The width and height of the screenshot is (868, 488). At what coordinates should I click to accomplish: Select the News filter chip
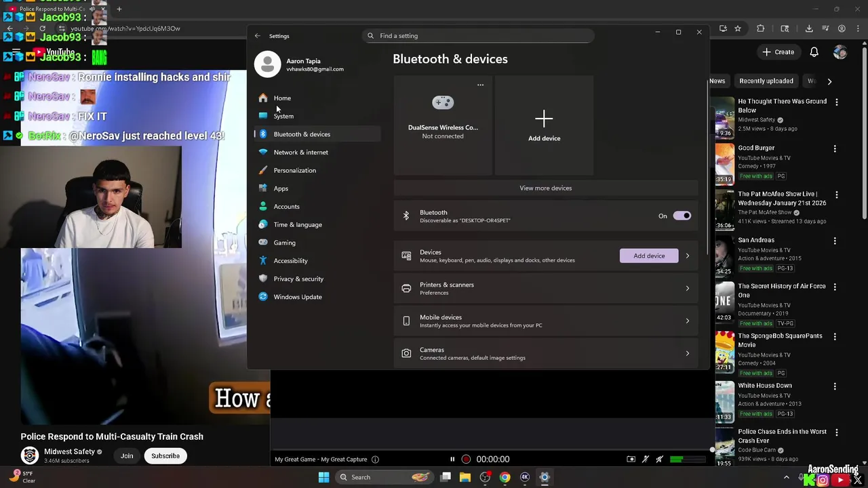click(x=717, y=81)
